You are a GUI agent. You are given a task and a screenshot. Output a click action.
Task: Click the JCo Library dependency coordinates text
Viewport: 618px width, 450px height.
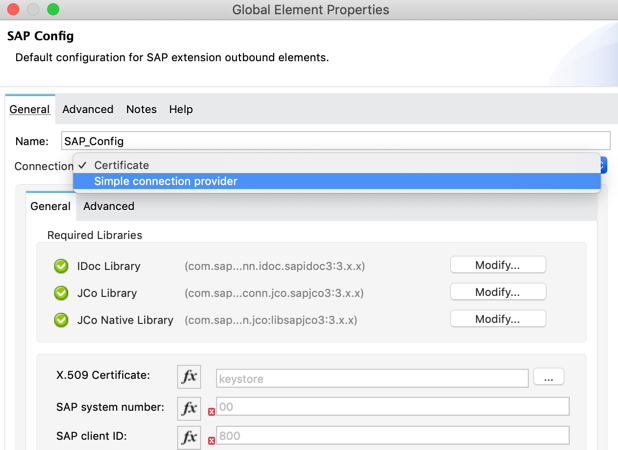click(x=274, y=293)
